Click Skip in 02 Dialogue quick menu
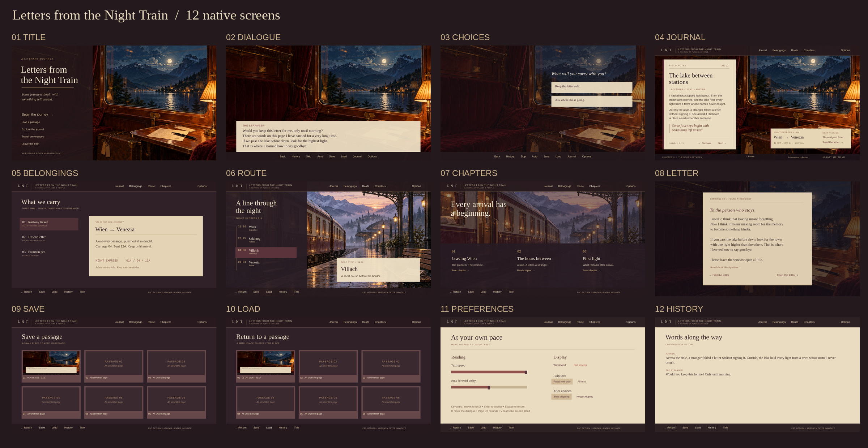 (x=309, y=156)
